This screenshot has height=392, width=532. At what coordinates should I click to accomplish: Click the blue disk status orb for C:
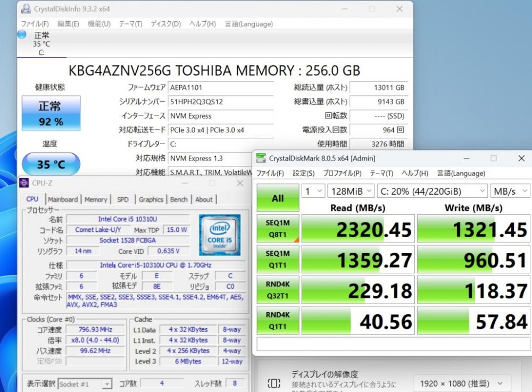coord(22,34)
